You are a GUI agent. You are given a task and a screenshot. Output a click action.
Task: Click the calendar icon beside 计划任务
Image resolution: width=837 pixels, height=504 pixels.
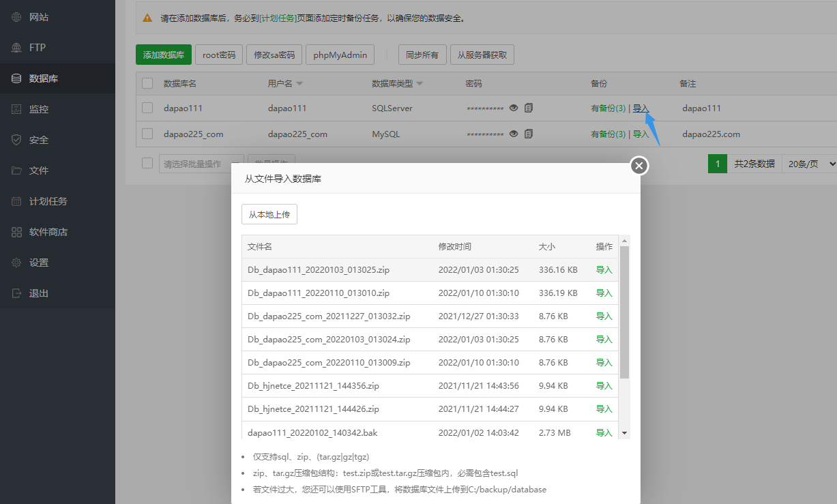pyautogui.click(x=17, y=201)
